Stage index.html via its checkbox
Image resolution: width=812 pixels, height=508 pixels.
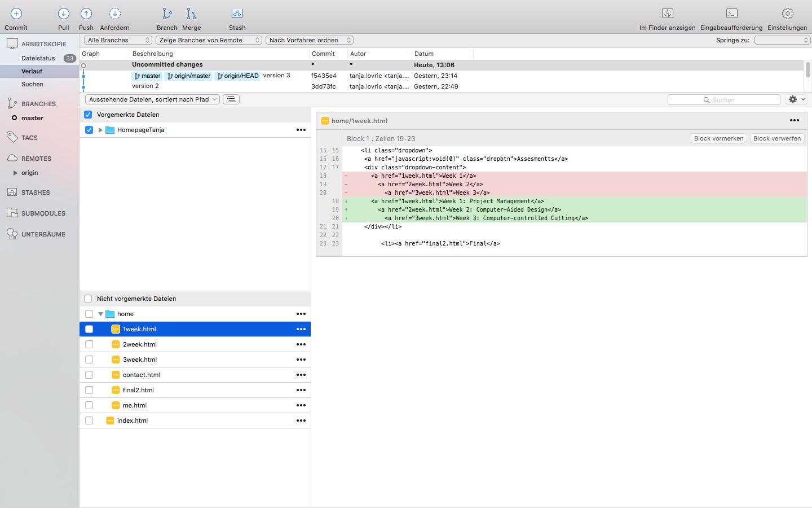[89, 421]
